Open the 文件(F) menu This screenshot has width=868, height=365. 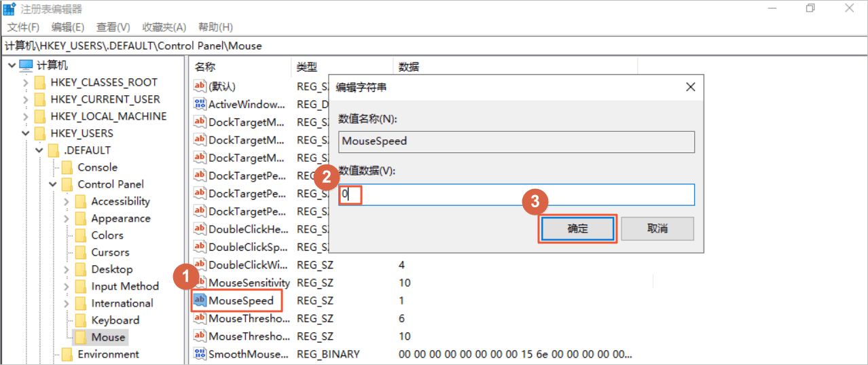click(23, 27)
